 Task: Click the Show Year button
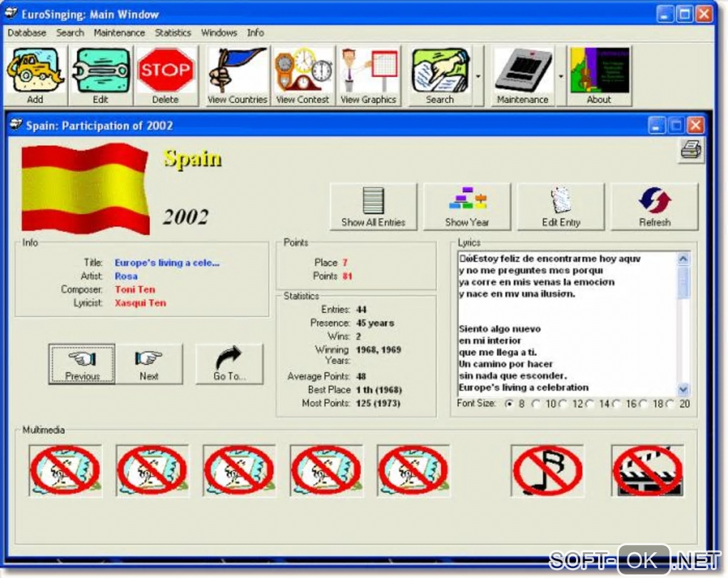467,207
